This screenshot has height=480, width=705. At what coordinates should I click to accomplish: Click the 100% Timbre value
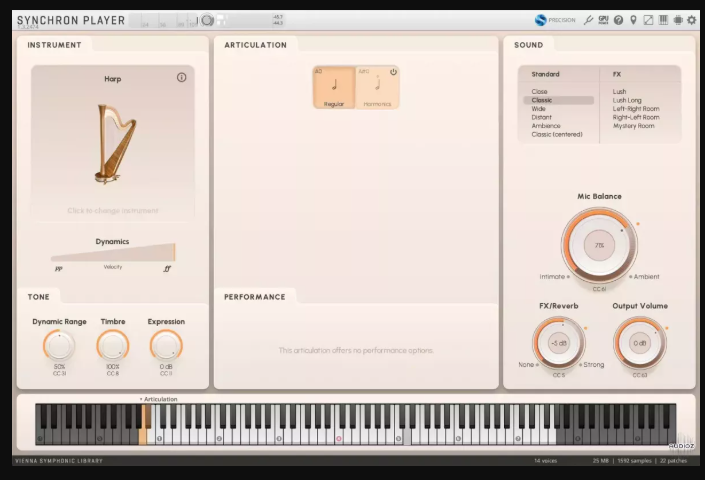pos(112,367)
